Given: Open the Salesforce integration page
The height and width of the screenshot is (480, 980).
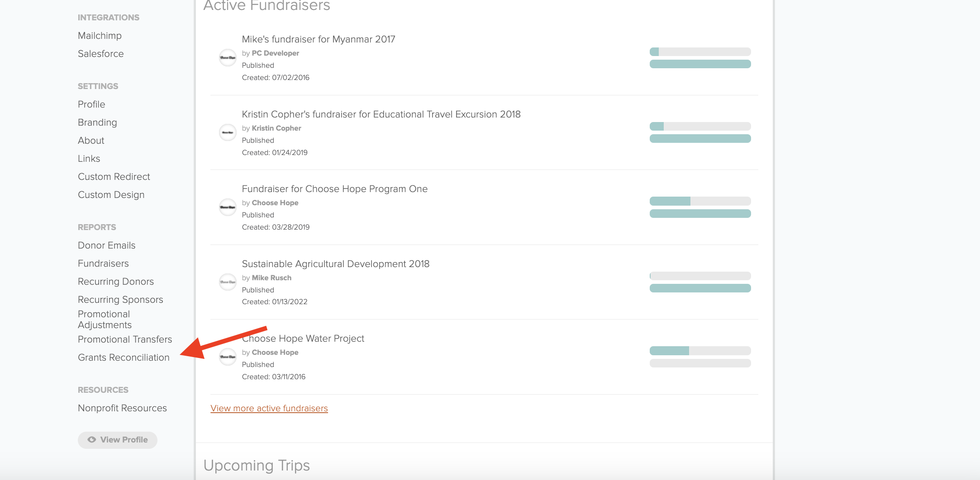Looking at the screenshot, I should [100, 54].
